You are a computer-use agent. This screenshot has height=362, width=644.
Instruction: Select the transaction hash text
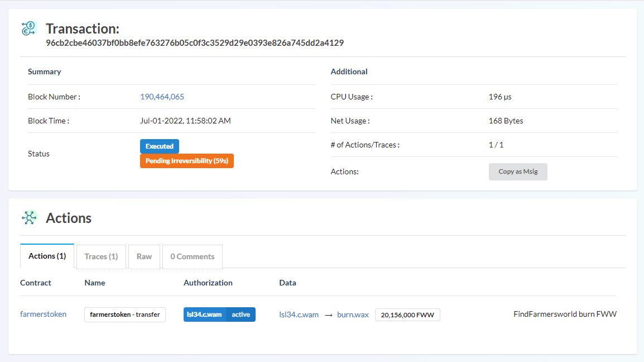click(x=195, y=43)
